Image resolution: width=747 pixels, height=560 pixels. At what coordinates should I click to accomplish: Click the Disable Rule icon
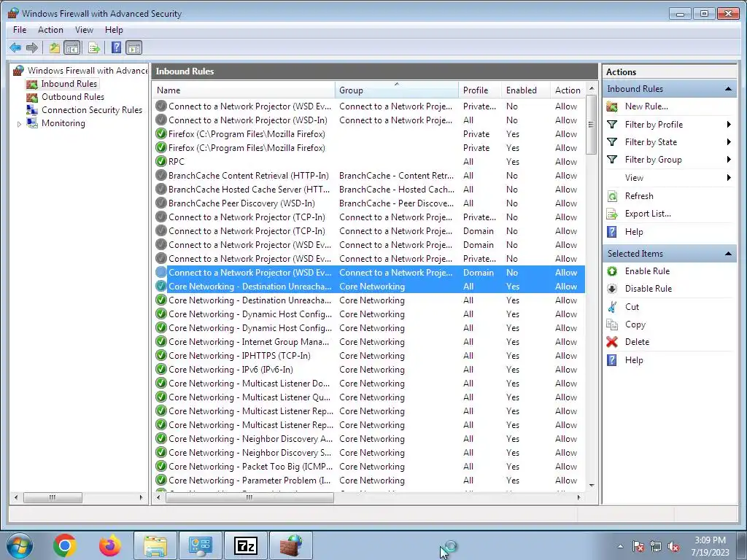coord(612,289)
